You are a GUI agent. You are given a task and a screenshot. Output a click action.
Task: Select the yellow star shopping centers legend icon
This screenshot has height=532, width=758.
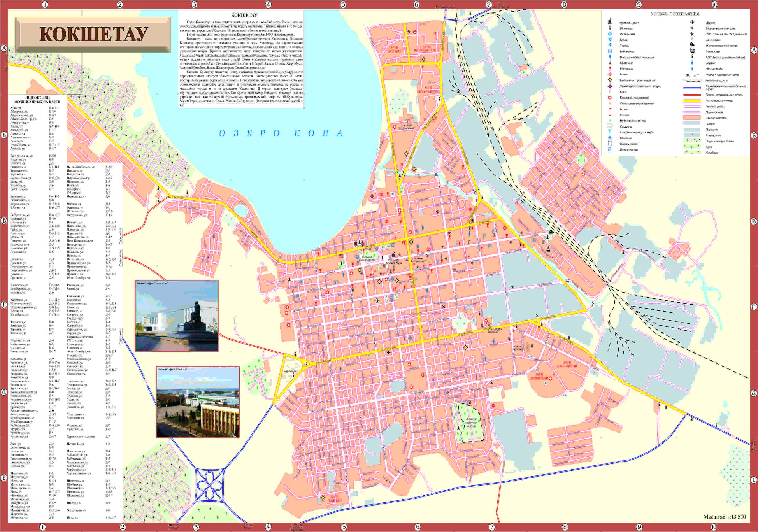[x=610, y=80]
